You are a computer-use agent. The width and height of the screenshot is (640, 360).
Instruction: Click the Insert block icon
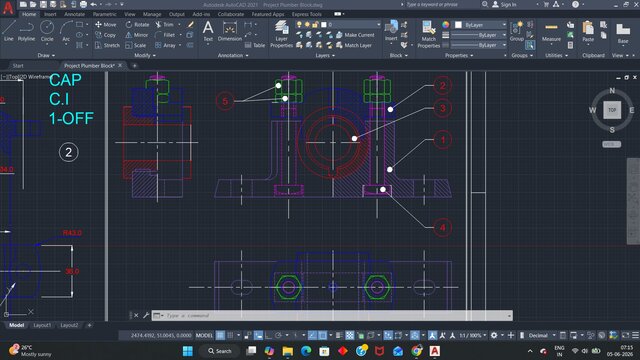click(x=391, y=30)
